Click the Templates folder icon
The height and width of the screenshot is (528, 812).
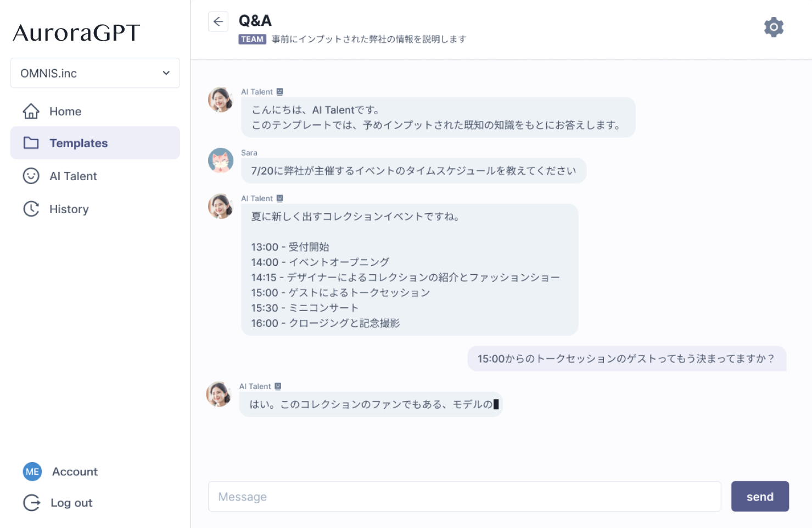pos(31,143)
